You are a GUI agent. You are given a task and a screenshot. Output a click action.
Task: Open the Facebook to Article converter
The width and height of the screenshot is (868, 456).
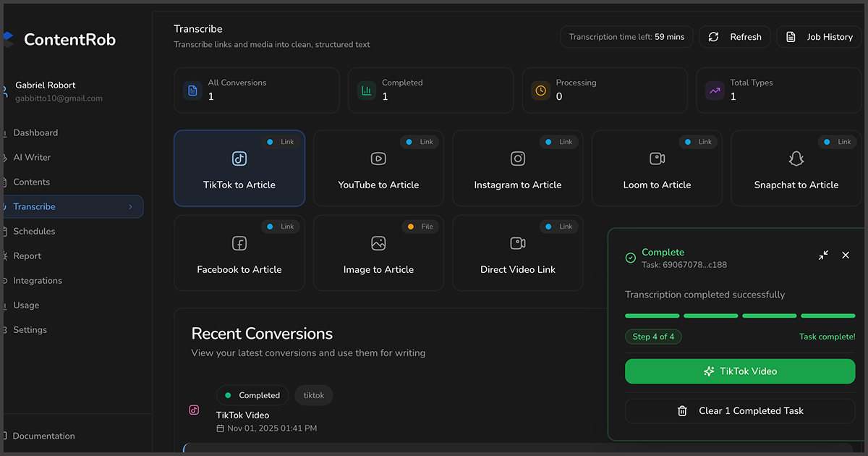(239, 253)
